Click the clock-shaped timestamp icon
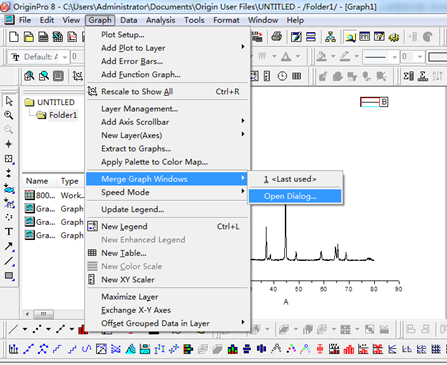 (282, 76)
